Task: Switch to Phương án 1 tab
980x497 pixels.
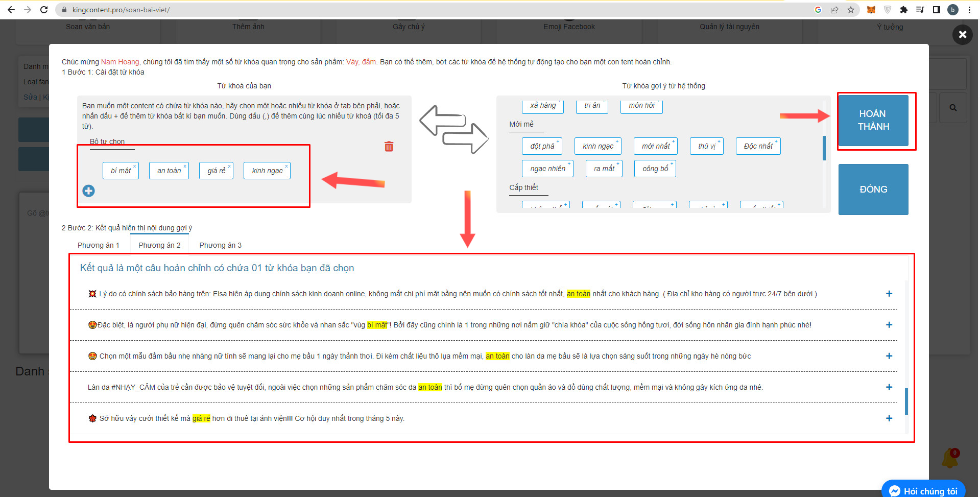Action: click(x=98, y=245)
